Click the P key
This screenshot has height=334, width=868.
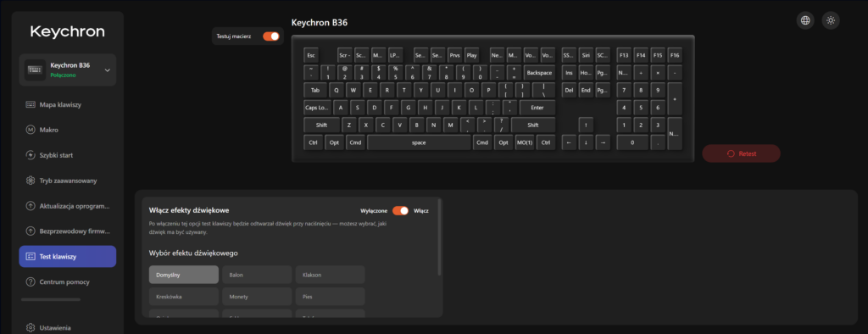pos(488,90)
